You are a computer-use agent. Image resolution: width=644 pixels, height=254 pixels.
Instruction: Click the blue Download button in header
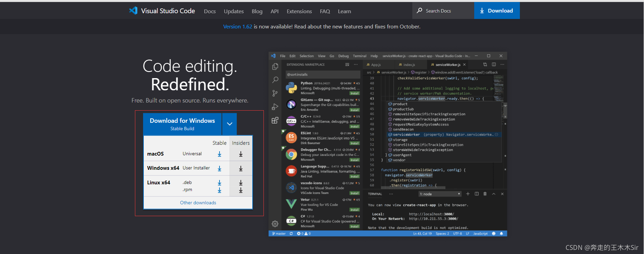tap(497, 10)
